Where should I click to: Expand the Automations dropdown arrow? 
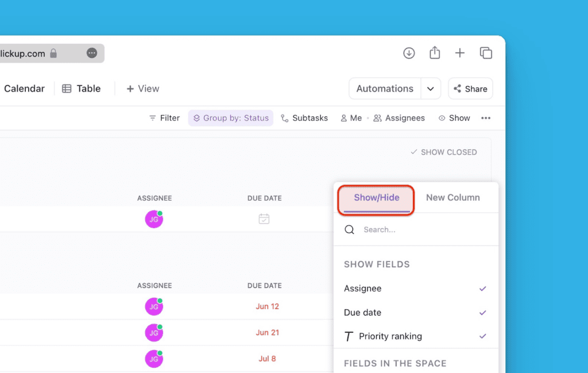(431, 89)
